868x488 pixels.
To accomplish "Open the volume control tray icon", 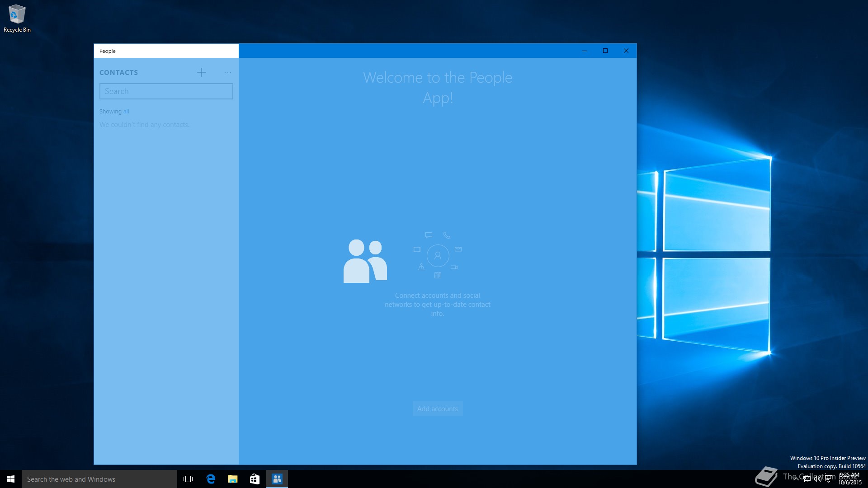I will [x=817, y=479].
